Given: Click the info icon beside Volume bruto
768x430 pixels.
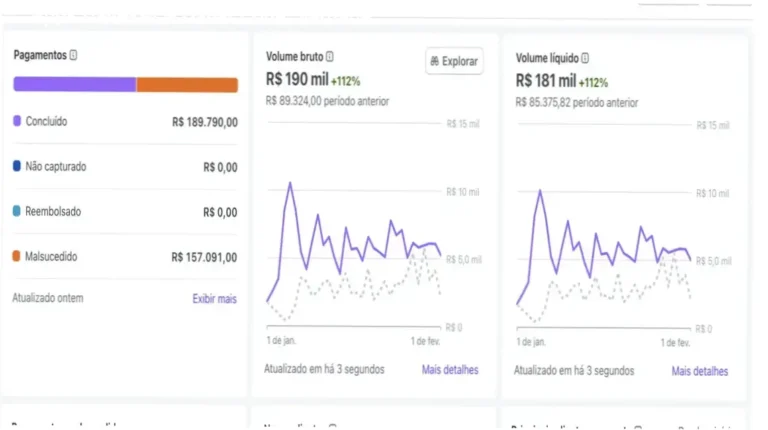Looking at the screenshot, I should click(330, 56).
